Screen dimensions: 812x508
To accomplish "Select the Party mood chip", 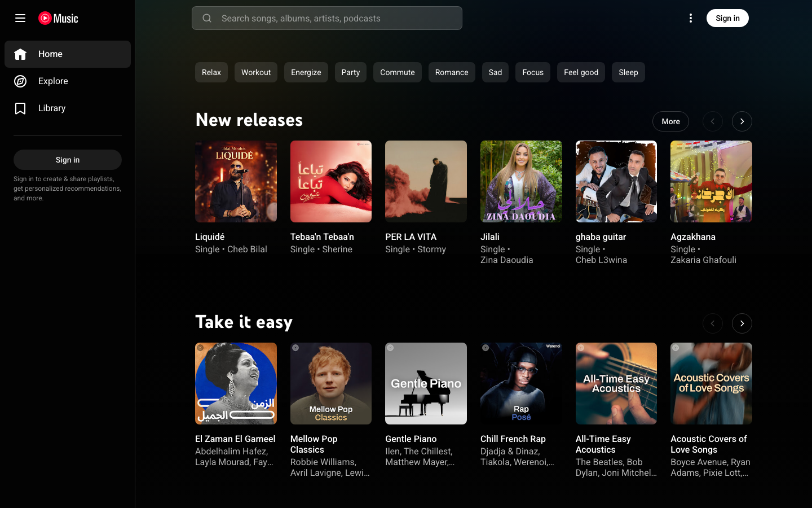I will (x=350, y=72).
